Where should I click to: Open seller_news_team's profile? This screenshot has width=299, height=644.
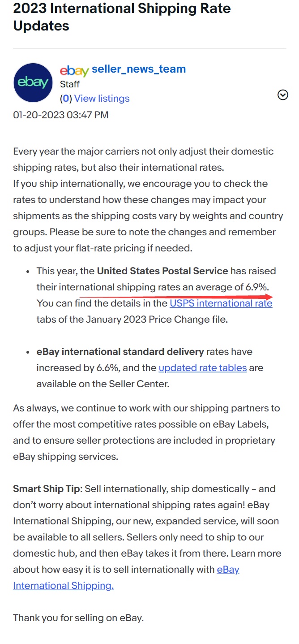(x=138, y=69)
